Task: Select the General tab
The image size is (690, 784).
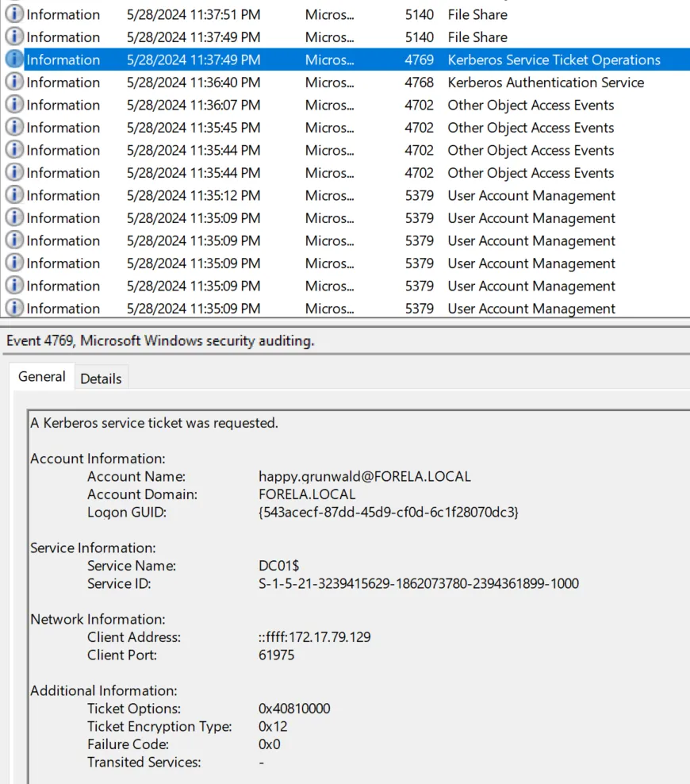Action: click(x=42, y=376)
